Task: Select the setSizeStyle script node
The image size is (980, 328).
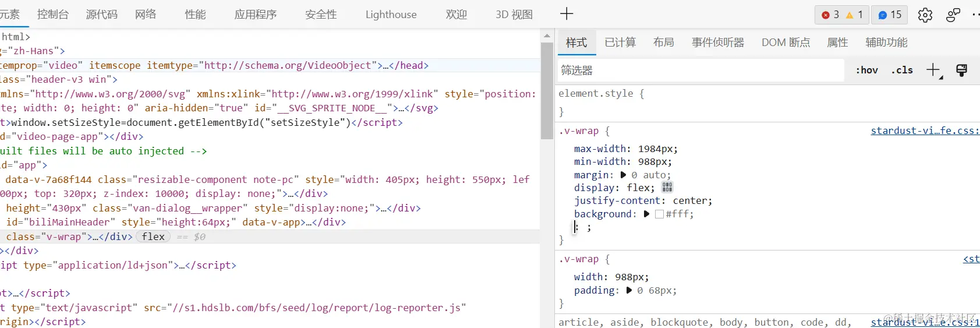Action: pos(201,122)
